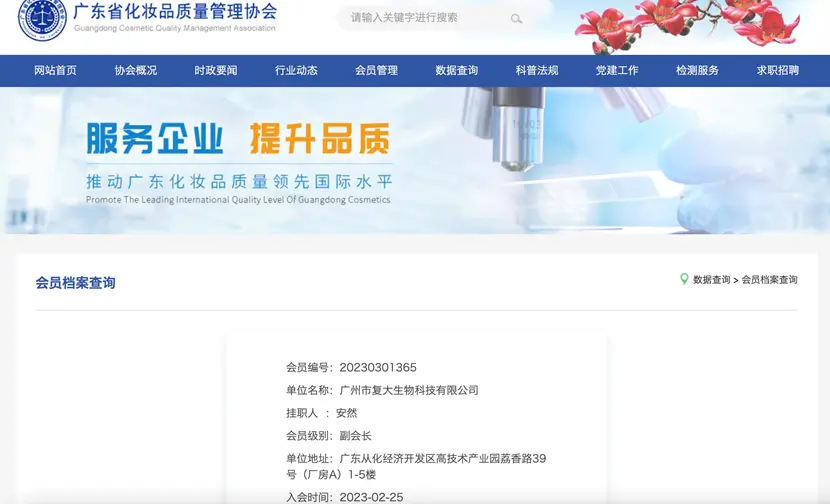Click the association scales logo emblem

click(x=42, y=19)
